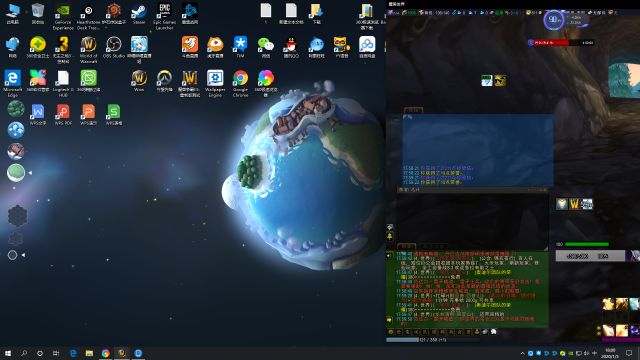Switch to Chrome in the taskbar
Image resolution: width=640 pixels, height=360 pixels.
[x=105, y=353]
